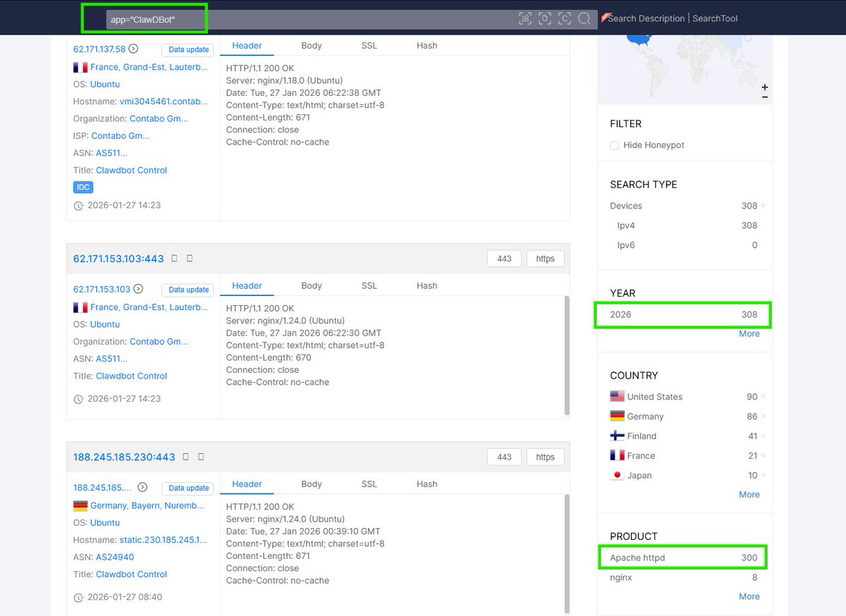Image resolution: width=846 pixels, height=616 pixels.
Task: Click Data update button for 188.245.185....
Action: [188, 488]
